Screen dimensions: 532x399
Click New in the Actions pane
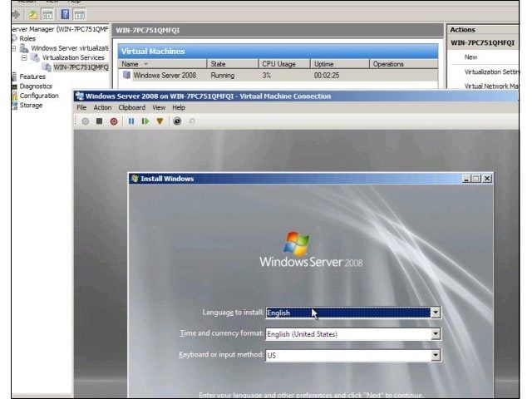(470, 57)
